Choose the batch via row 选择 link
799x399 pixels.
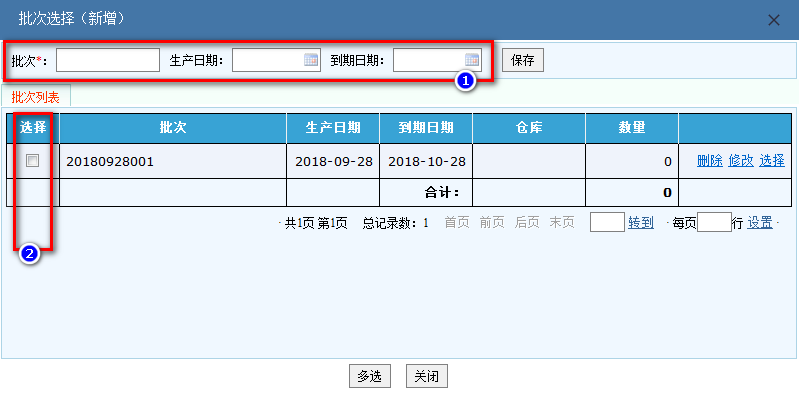(x=772, y=161)
